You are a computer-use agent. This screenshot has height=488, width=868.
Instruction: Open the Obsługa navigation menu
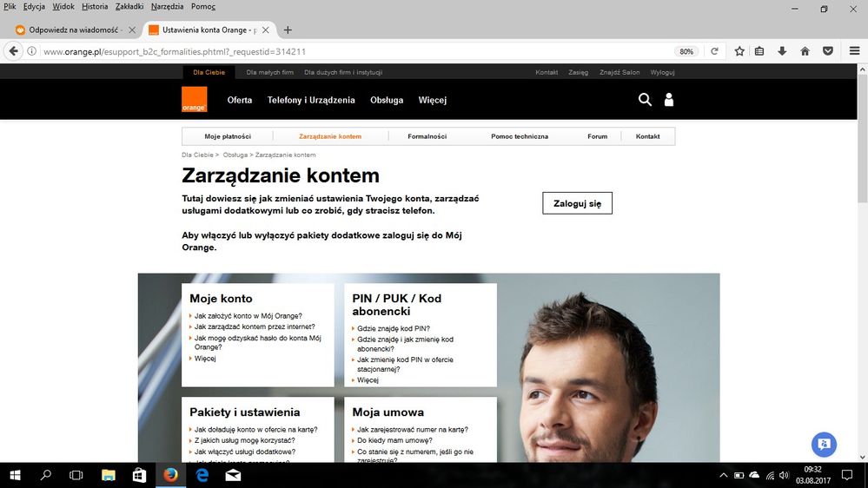(387, 100)
